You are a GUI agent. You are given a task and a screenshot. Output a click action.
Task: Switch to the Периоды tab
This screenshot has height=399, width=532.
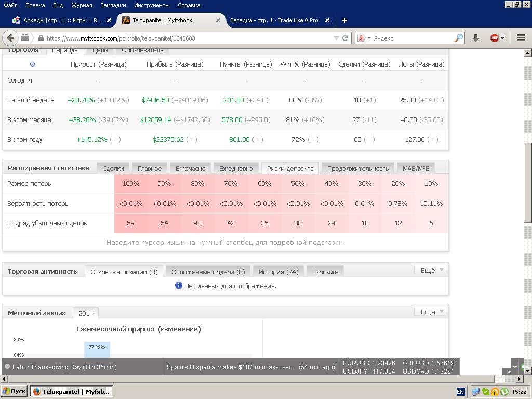tap(65, 50)
